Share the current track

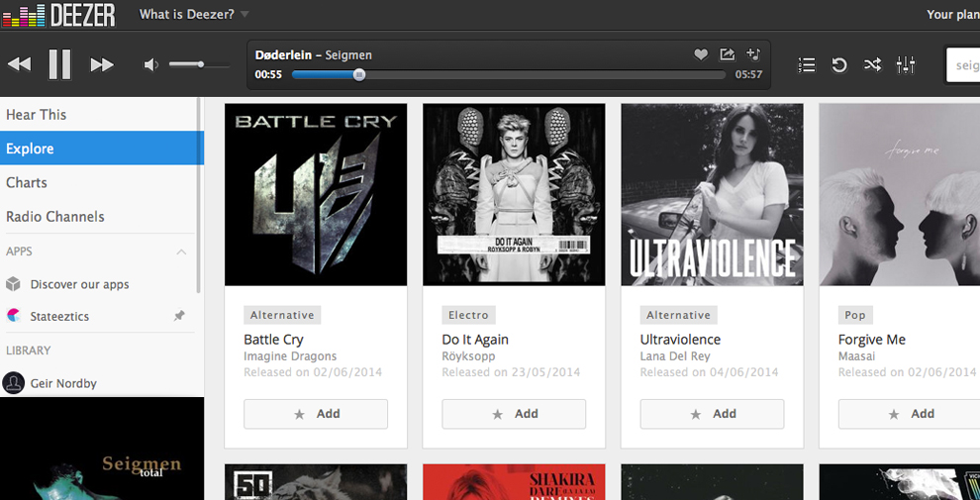click(727, 55)
